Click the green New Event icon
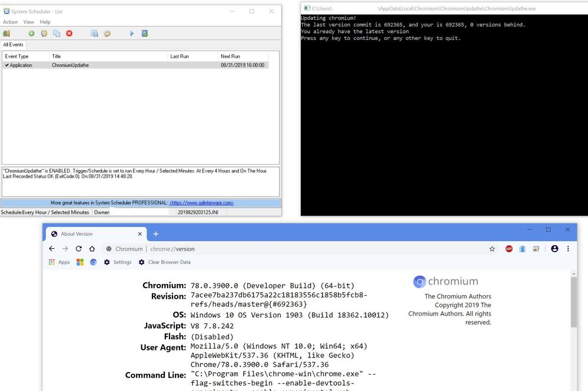 [x=32, y=34]
